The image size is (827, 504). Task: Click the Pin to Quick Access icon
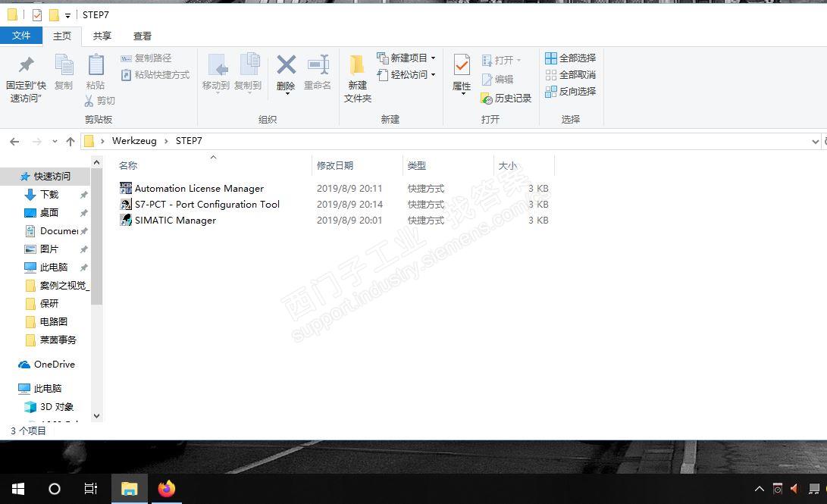point(26,65)
